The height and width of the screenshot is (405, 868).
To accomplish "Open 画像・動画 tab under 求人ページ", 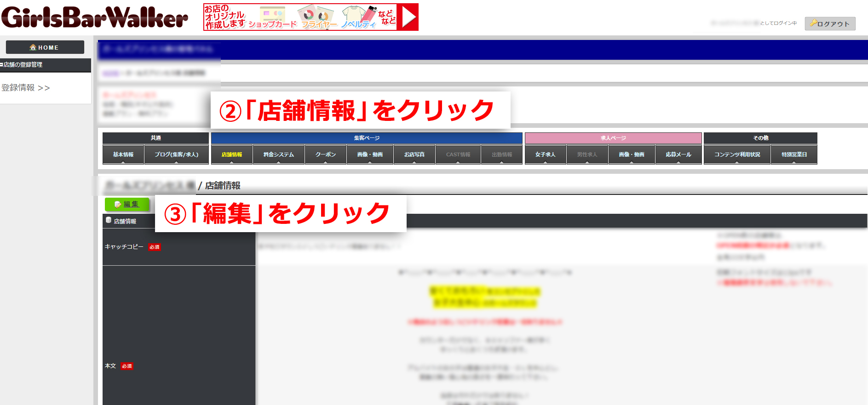I will (x=632, y=154).
